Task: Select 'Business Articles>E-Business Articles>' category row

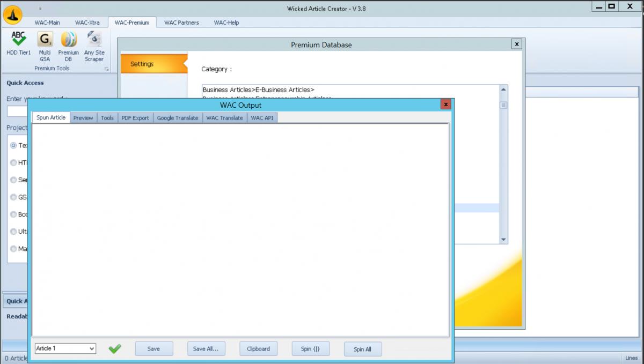Action: point(351,90)
